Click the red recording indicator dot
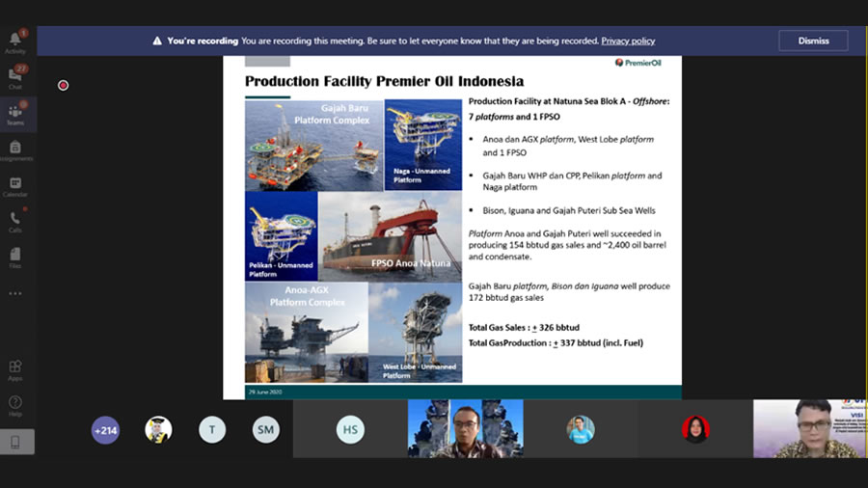 63,85
